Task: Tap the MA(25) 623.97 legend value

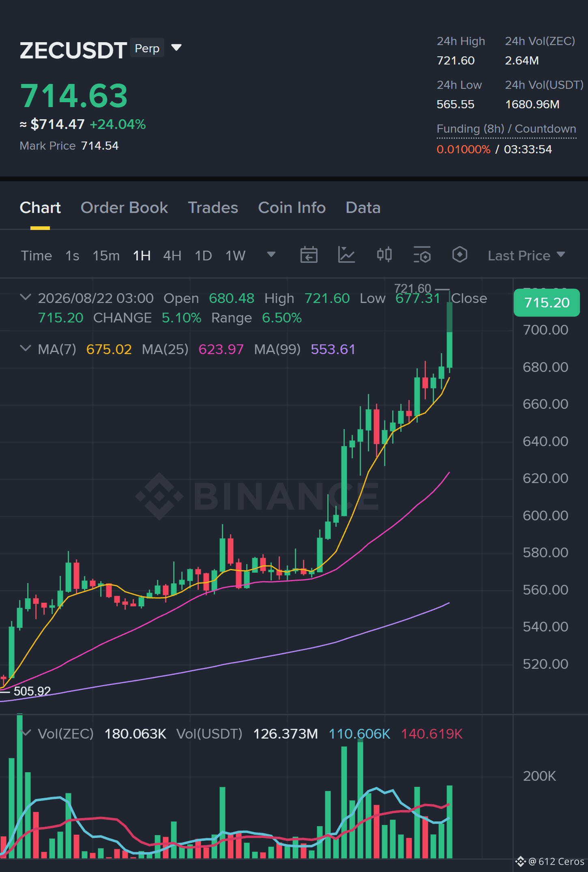Action: pyautogui.click(x=221, y=349)
